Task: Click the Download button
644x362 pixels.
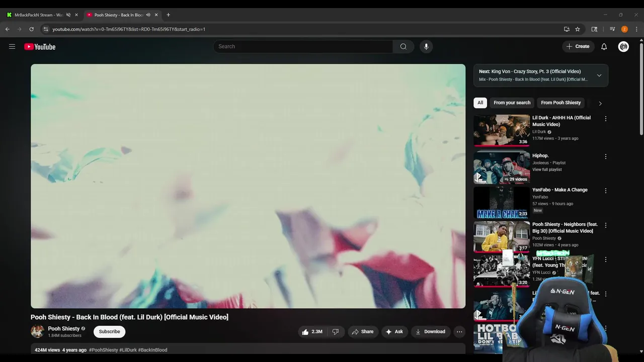Action: coord(430,332)
